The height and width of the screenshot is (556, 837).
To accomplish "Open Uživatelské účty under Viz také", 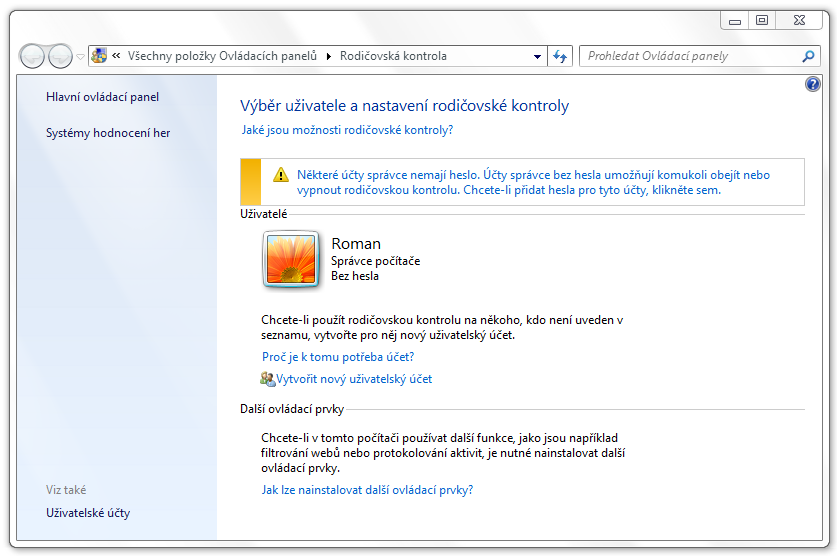I will (88, 513).
